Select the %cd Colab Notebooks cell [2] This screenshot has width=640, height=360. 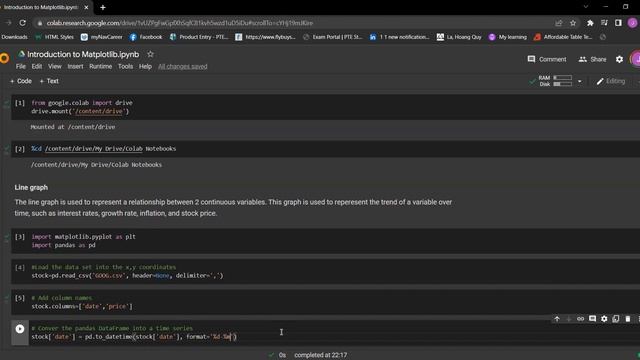325,149
